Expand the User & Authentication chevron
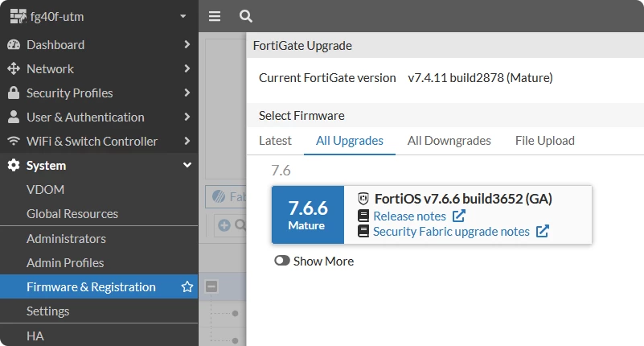Image resolution: width=644 pixels, height=346 pixels. click(x=187, y=117)
